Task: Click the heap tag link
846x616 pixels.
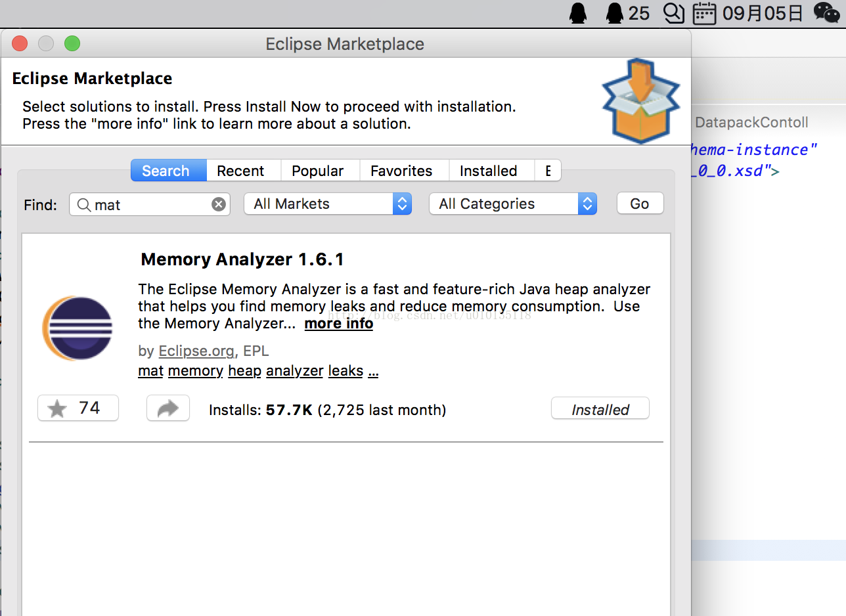Action: [x=245, y=371]
